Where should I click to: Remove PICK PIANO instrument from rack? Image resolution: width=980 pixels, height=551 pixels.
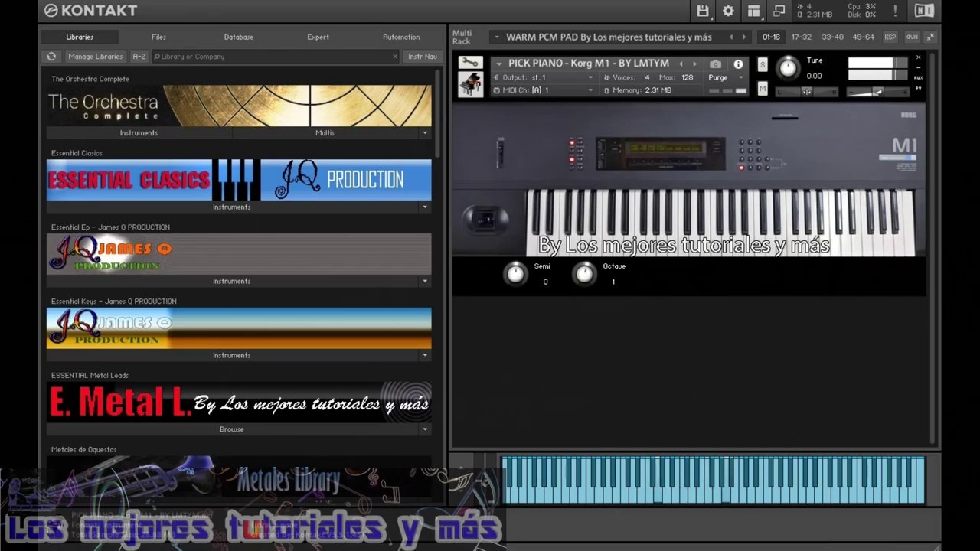pos(918,57)
